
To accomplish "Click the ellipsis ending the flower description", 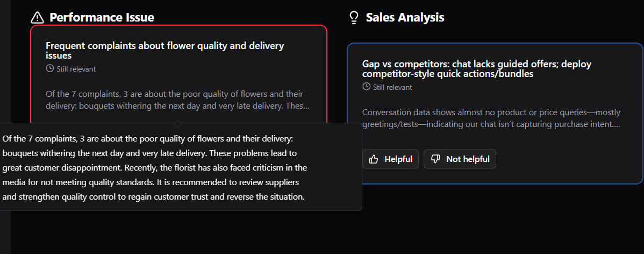I will [x=306, y=107].
